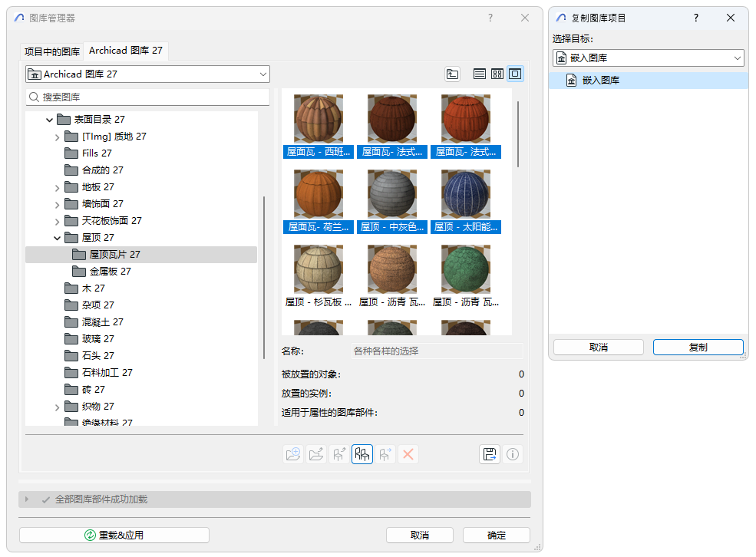
Task: Select the 屋顶 - 太阳能... thumbnail
Action: click(466, 202)
